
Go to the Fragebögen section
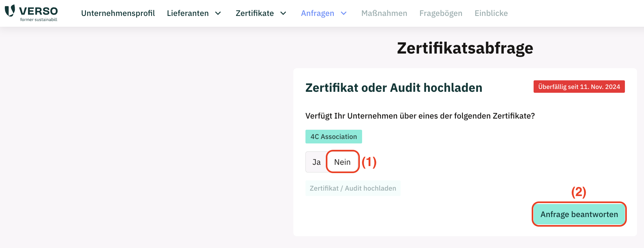coord(441,13)
